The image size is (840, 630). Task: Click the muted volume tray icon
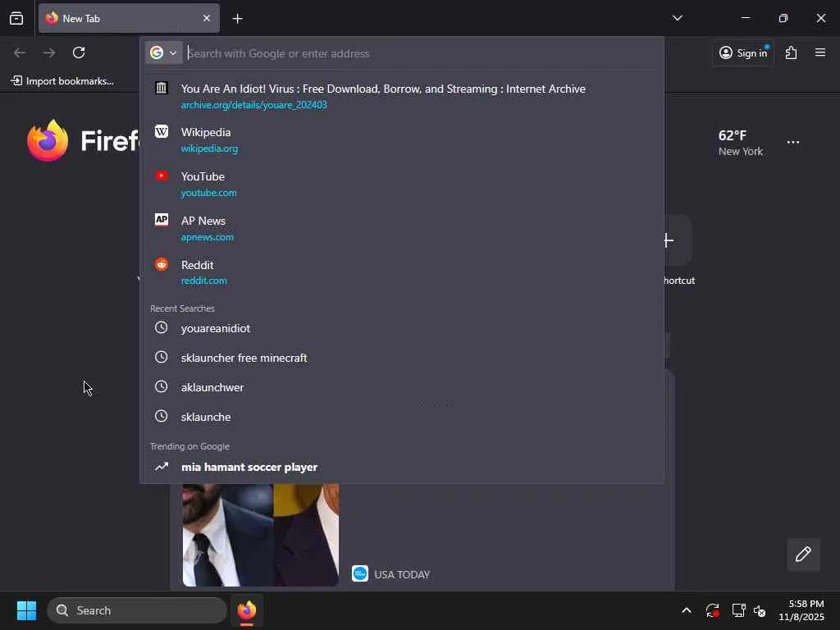[x=760, y=610]
